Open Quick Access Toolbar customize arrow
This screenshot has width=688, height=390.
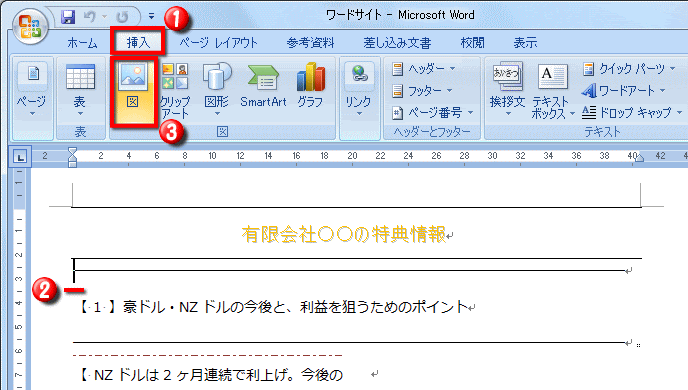(151, 17)
